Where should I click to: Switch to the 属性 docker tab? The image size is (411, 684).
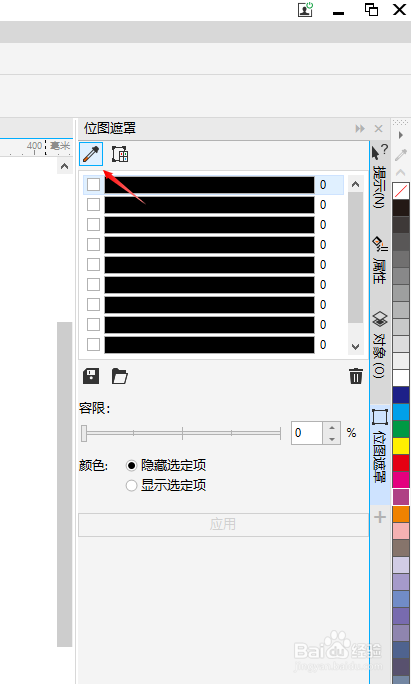click(380, 260)
